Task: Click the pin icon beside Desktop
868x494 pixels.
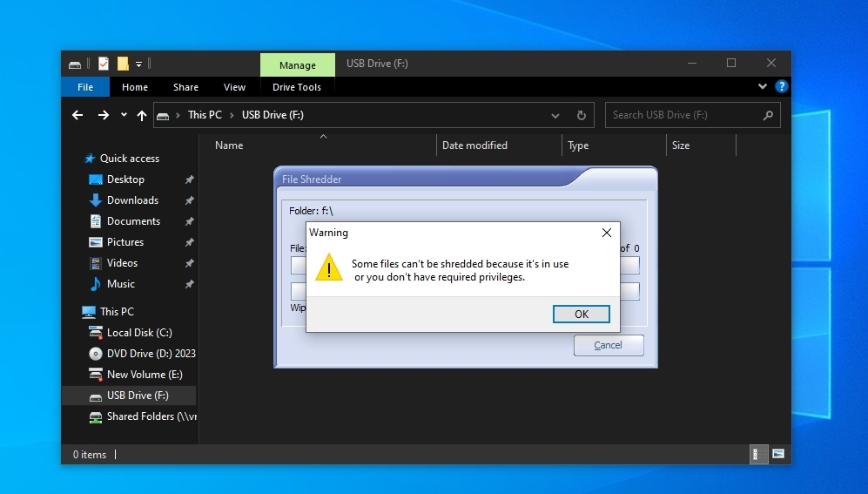Action: (189, 179)
